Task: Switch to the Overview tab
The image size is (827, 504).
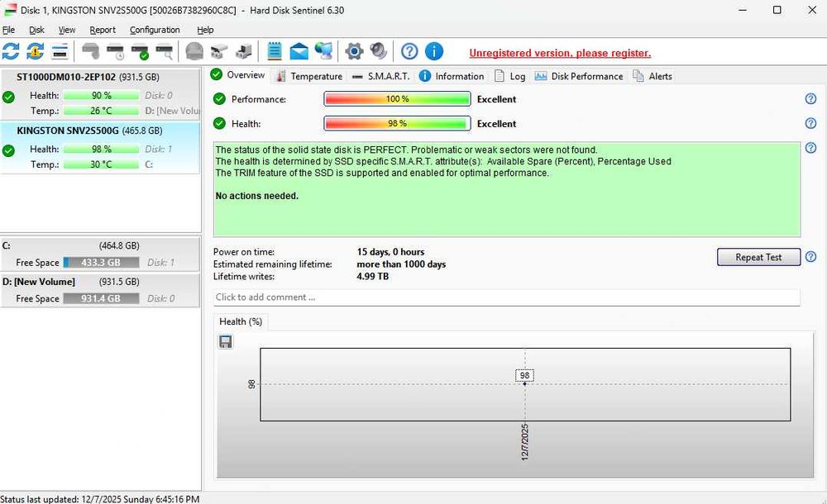Action: (238, 75)
